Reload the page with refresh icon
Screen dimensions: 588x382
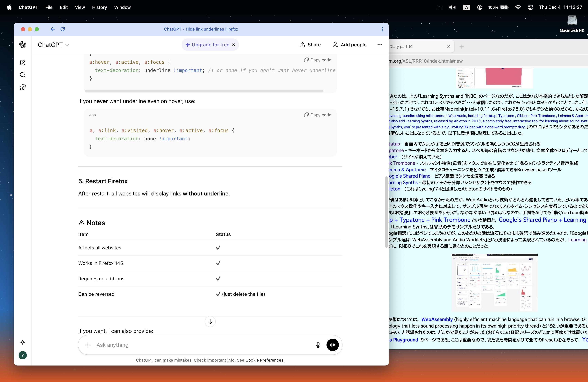[x=63, y=29]
